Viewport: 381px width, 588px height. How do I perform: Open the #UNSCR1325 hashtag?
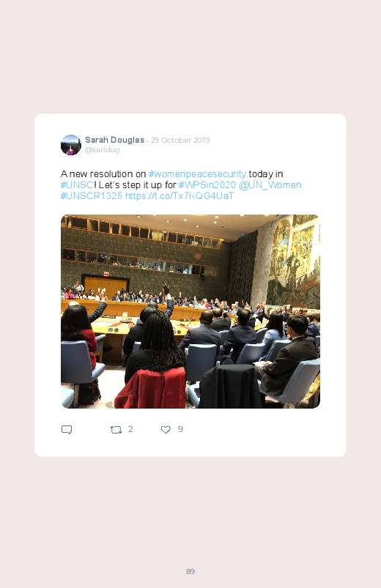(x=92, y=196)
